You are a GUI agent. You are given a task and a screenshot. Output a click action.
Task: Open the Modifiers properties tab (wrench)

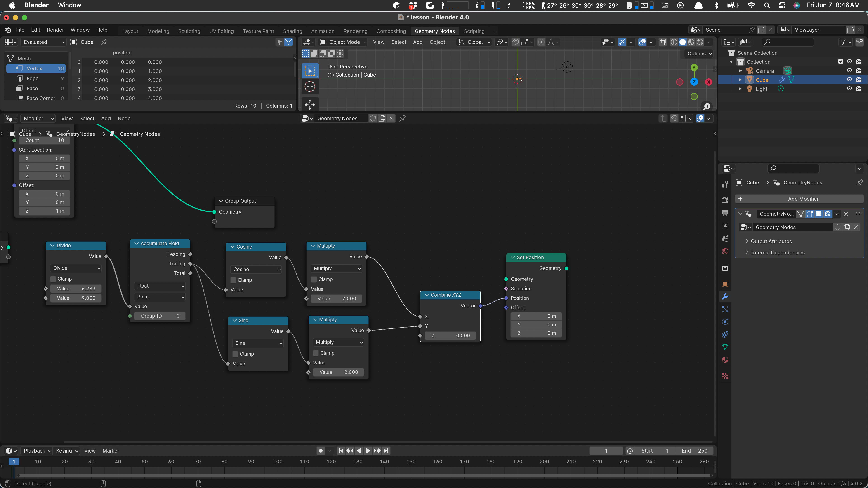[x=725, y=296]
